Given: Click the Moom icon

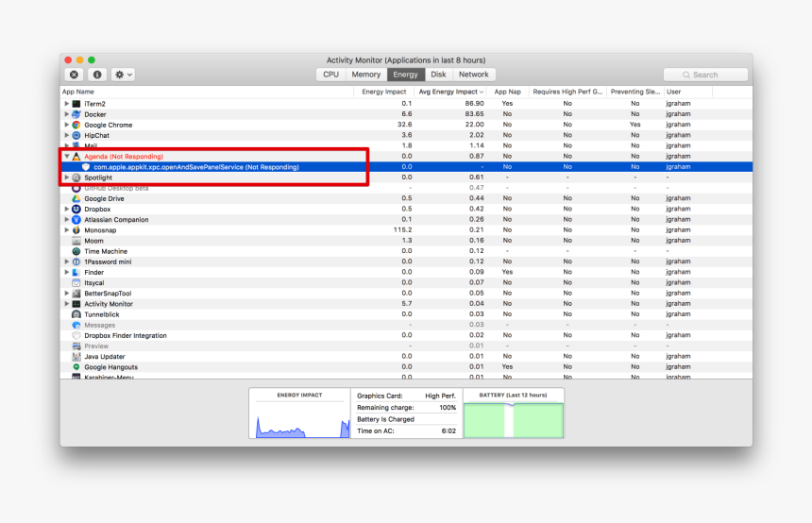Looking at the screenshot, I should point(76,241).
